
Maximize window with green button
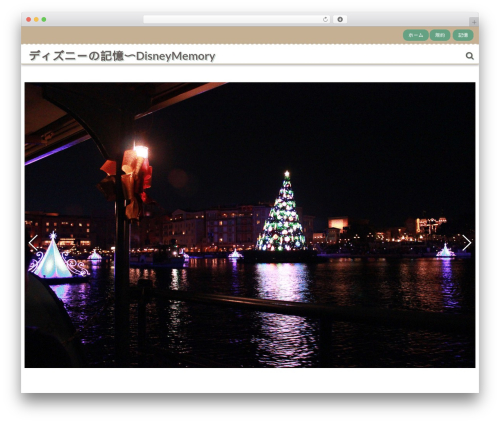click(44, 19)
